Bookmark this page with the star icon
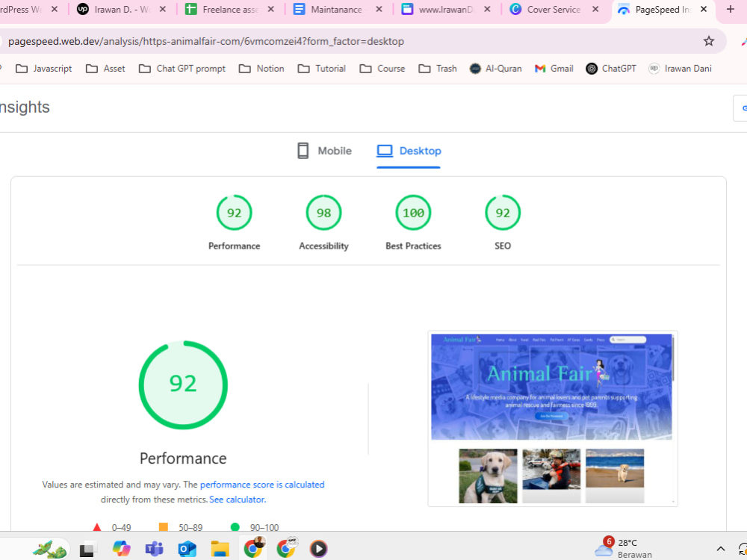The height and width of the screenshot is (560, 747). click(708, 41)
